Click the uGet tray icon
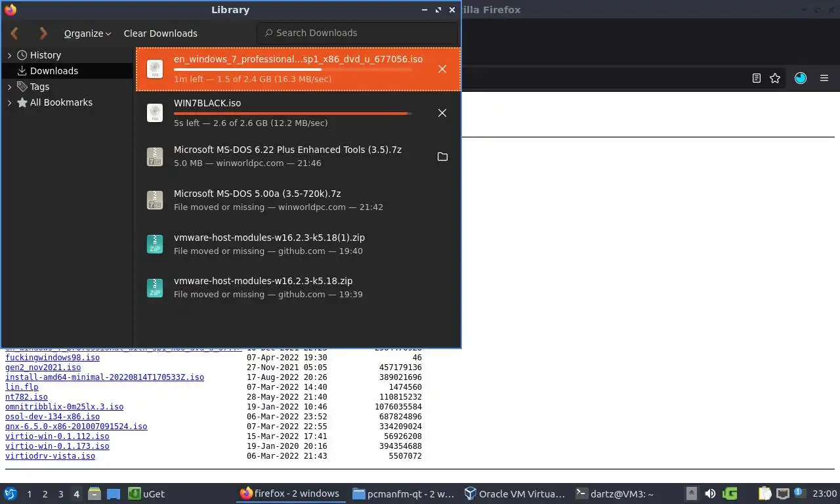 tap(730, 493)
